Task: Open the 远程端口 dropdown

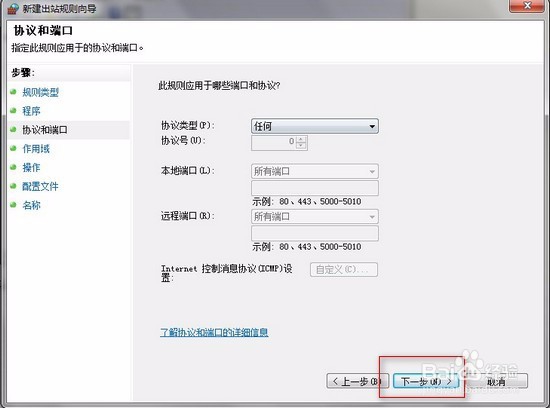Action: [x=315, y=217]
